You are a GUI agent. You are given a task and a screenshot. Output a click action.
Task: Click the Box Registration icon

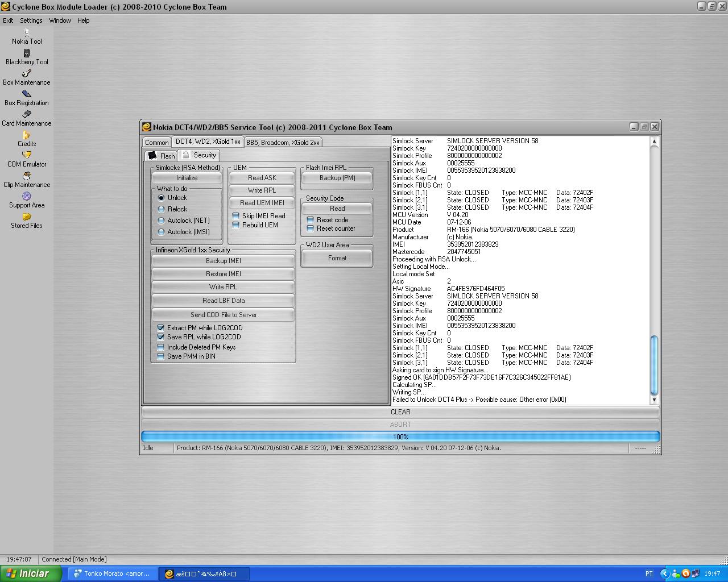[x=27, y=94]
